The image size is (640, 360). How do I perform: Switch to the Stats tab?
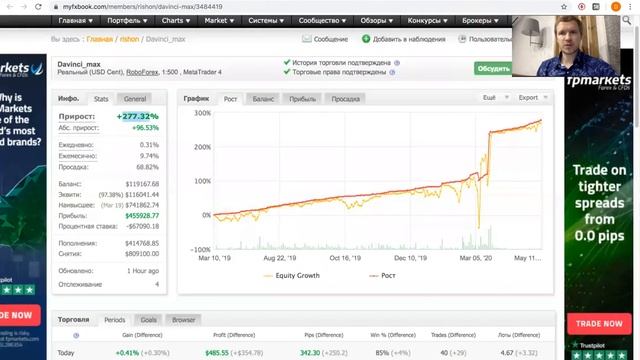pos(101,99)
